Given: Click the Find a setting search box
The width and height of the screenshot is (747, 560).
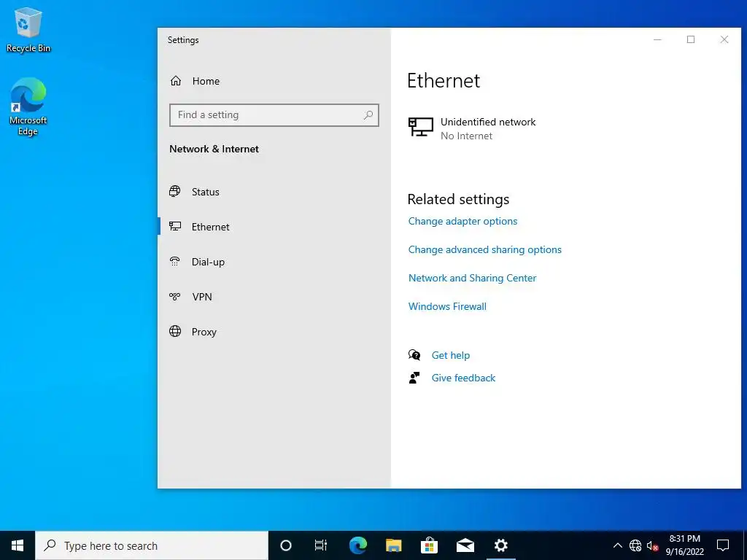Looking at the screenshot, I should 274,114.
